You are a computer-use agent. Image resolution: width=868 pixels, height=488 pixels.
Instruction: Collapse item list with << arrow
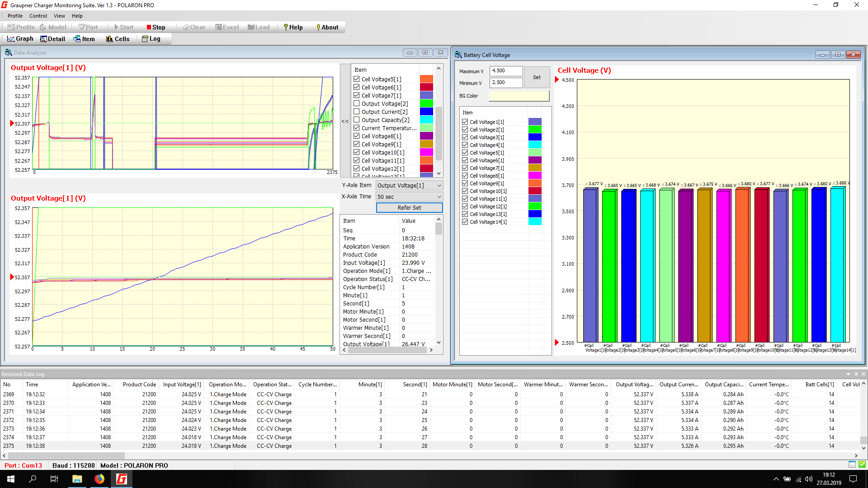click(x=345, y=121)
